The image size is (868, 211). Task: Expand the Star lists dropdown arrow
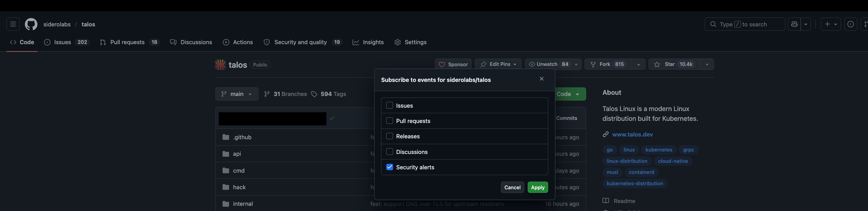pyautogui.click(x=707, y=64)
